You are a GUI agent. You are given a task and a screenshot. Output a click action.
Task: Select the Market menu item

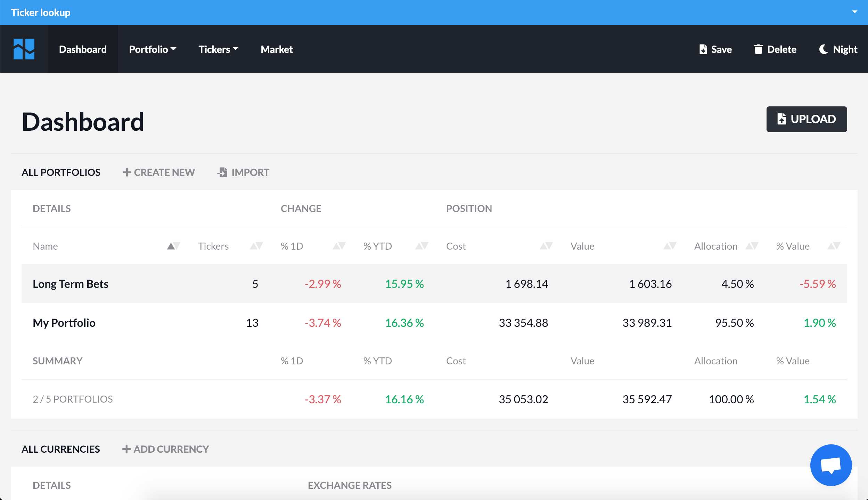click(276, 49)
